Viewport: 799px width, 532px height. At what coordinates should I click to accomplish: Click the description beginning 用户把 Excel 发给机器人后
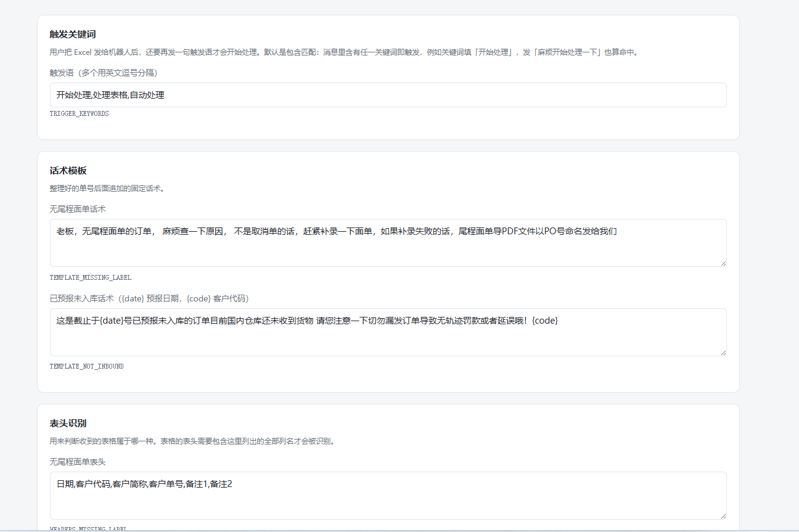pyautogui.click(x=345, y=52)
